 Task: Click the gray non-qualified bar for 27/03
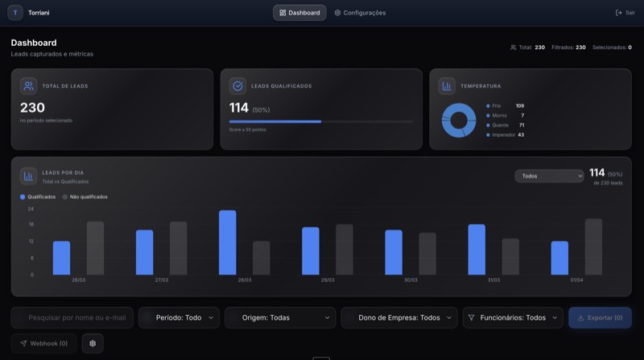pyautogui.click(x=178, y=248)
